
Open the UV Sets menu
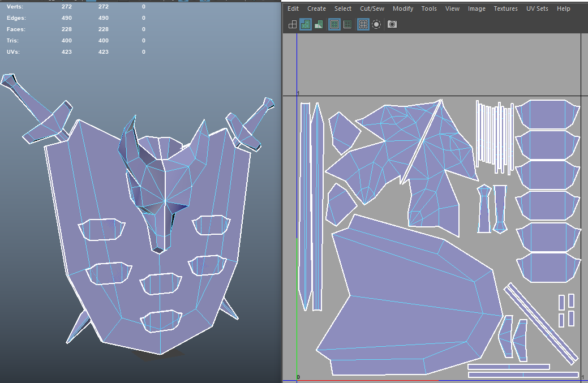[538, 8]
